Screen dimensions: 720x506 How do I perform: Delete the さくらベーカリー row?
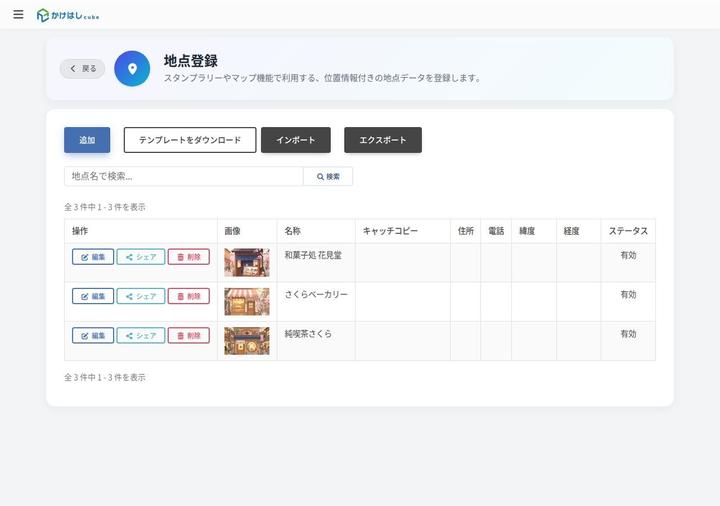[x=189, y=296]
